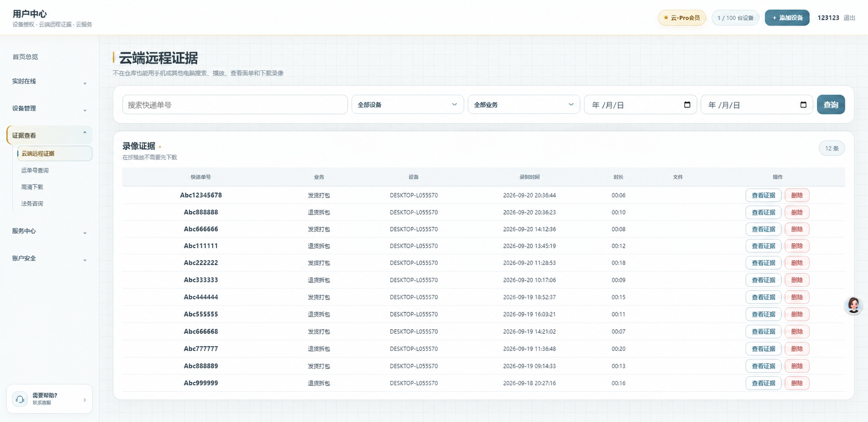Delete the Abc12345678 record
The image size is (868, 422).
tap(797, 196)
